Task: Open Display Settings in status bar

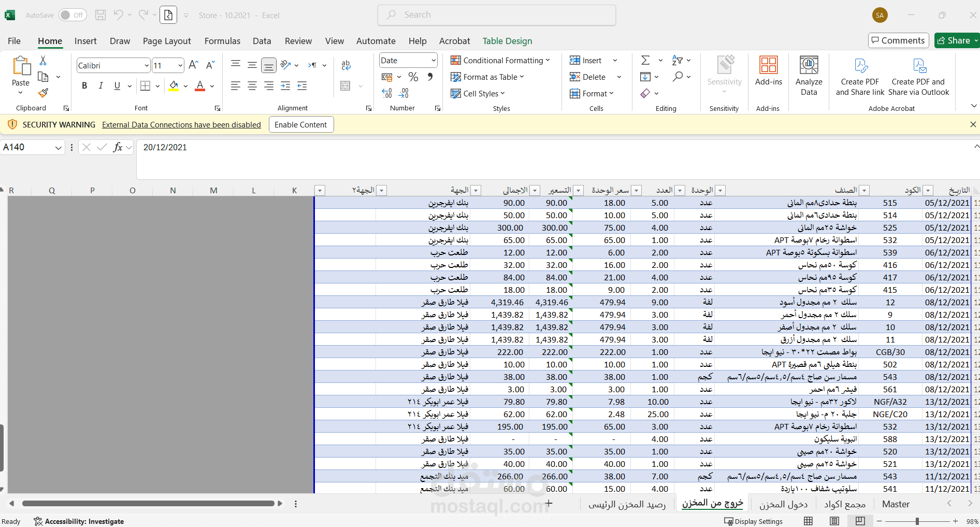Action: click(x=753, y=521)
